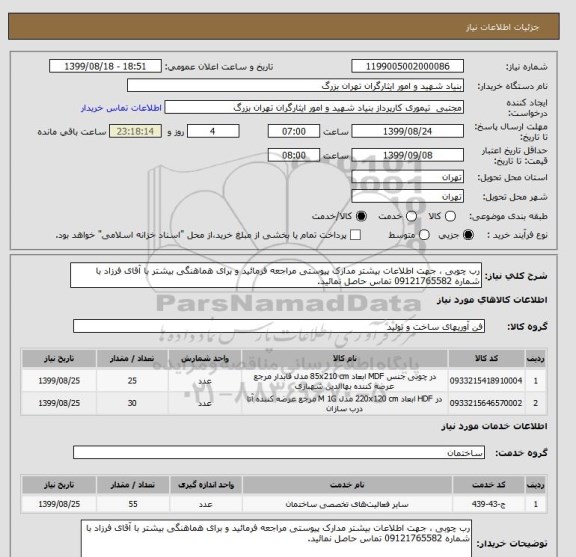Click the گروه خدمت field ساختمان
The image size is (576, 557).
[279, 452]
